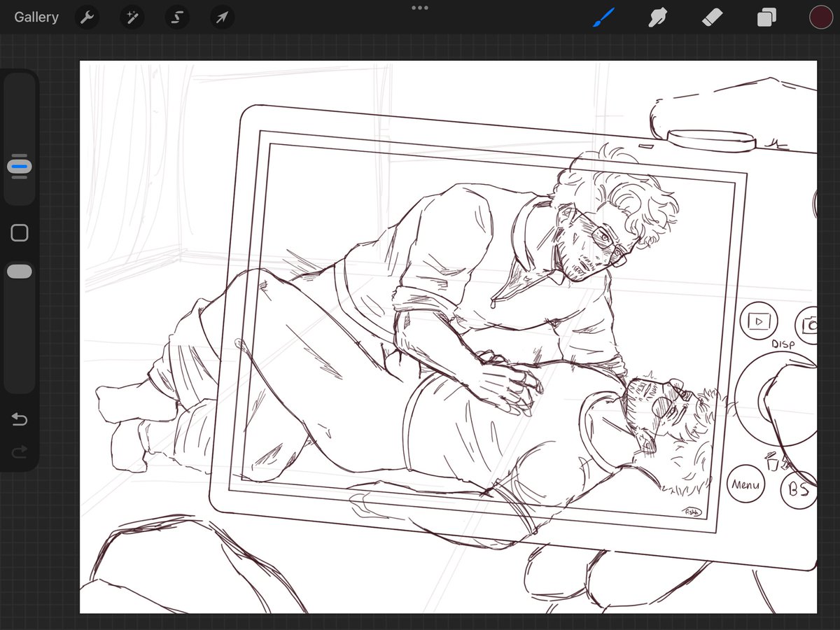
Task: Tap the square Modify button in sidebar
Action: 20,233
